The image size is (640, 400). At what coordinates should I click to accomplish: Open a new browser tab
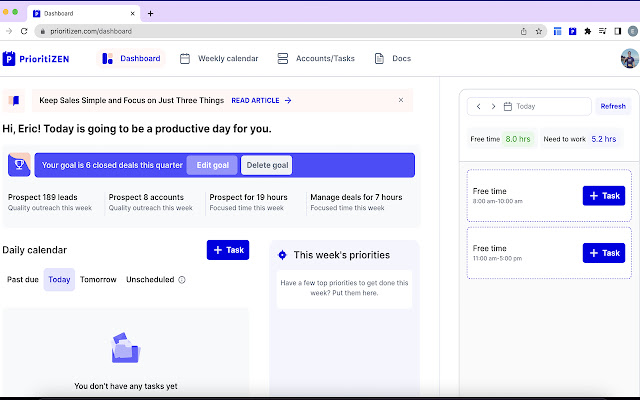click(x=151, y=13)
